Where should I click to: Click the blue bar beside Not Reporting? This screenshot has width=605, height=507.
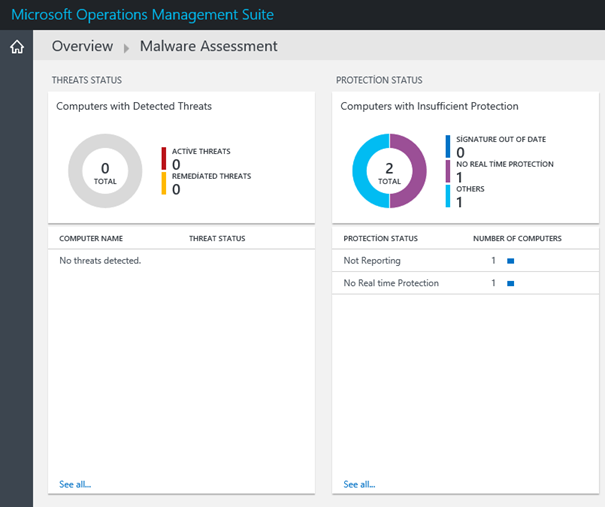coord(510,261)
